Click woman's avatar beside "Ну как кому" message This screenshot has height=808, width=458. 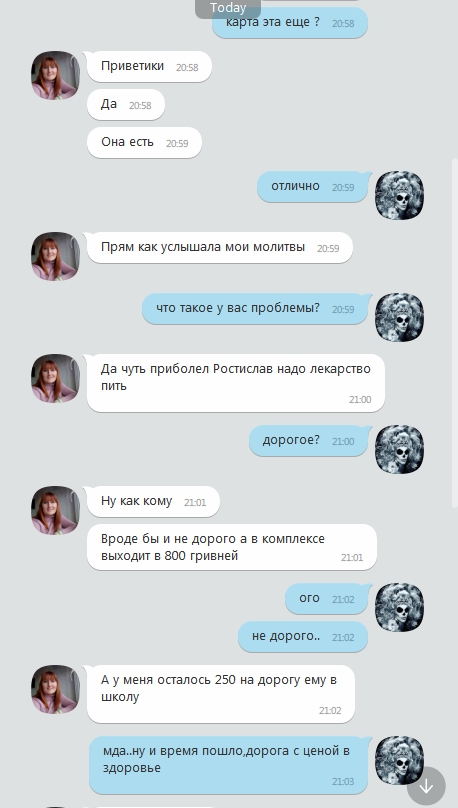click(56, 510)
